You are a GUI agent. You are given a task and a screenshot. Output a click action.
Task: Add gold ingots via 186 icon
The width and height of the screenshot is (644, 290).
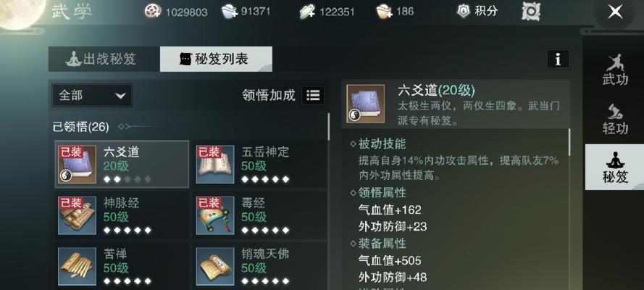(385, 11)
